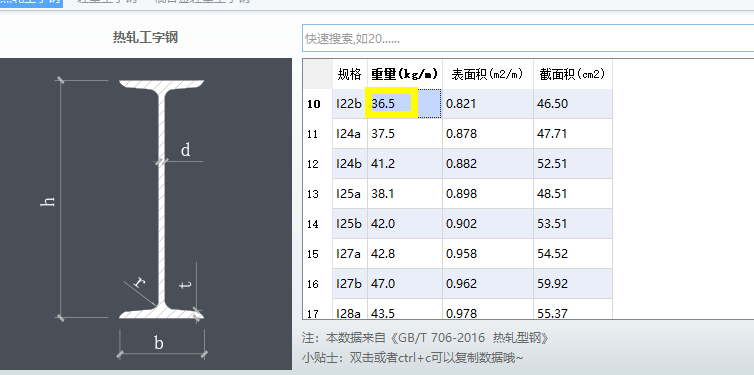Click the 规格 column header

(350, 74)
